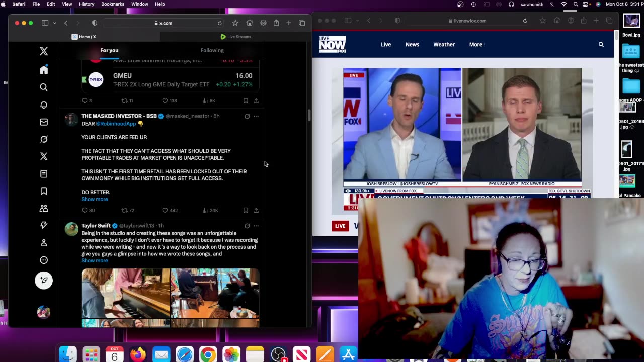Open the Home icon in X sidebar

click(44, 70)
